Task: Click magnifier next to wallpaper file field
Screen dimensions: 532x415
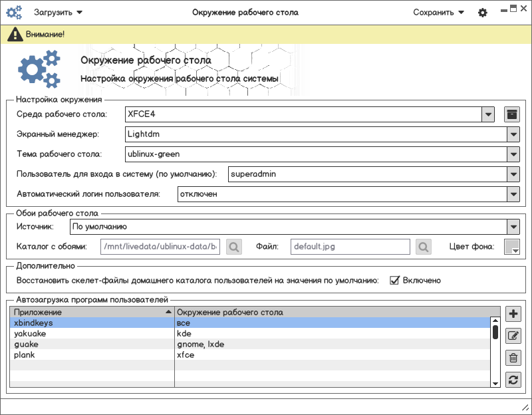Action: [x=424, y=247]
